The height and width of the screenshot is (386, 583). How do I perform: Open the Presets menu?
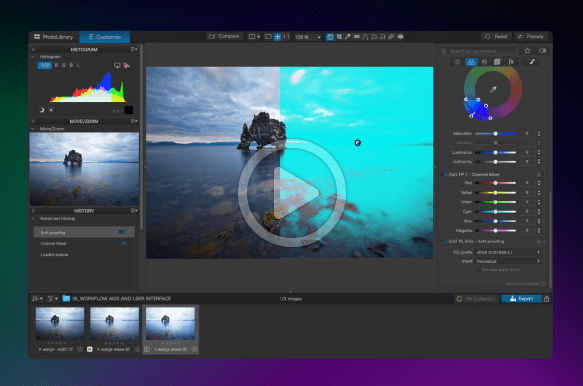click(x=531, y=36)
